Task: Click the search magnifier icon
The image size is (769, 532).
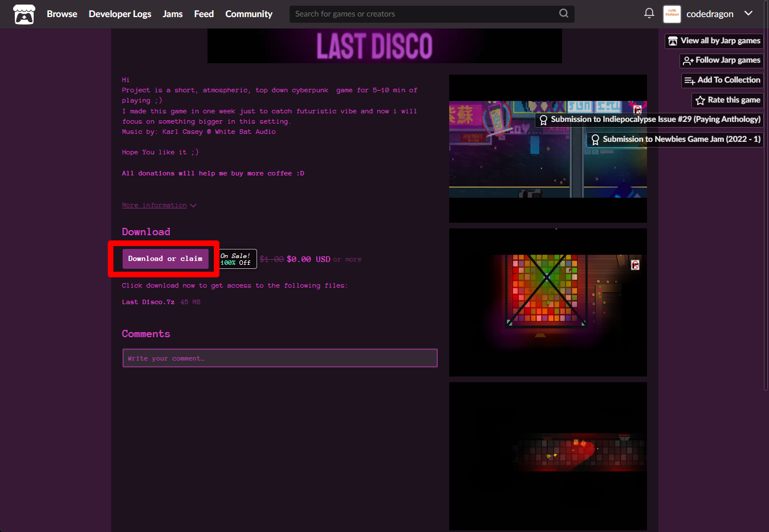Action: tap(563, 13)
